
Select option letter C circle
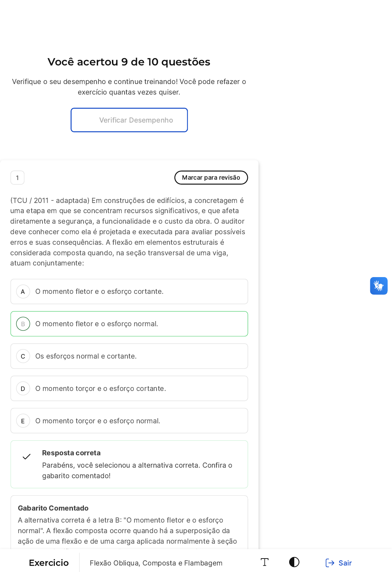[x=23, y=356]
